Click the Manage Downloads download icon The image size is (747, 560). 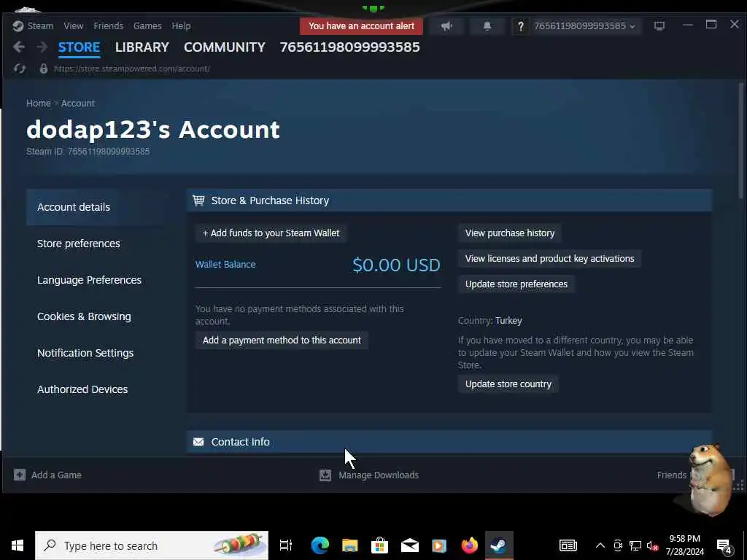pyautogui.click(x=325, y=475)
